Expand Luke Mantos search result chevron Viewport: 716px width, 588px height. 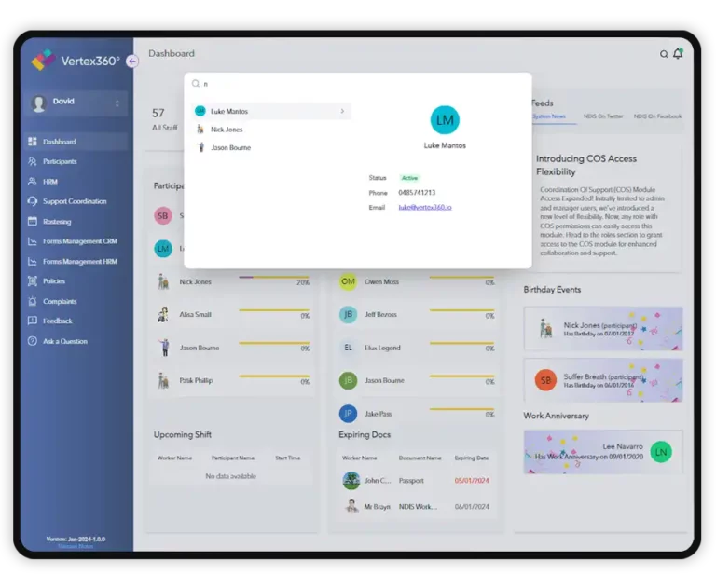click(x=342, y=111)
